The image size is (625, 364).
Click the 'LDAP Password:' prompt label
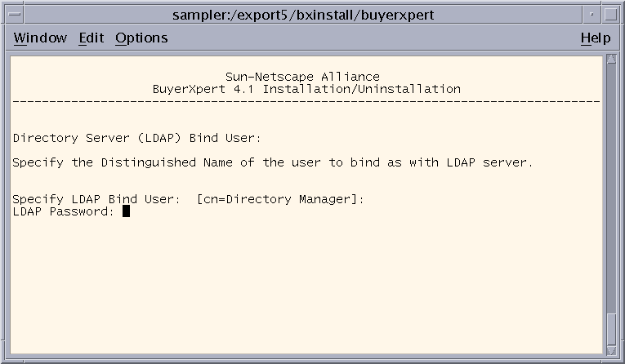pos(64,211)
